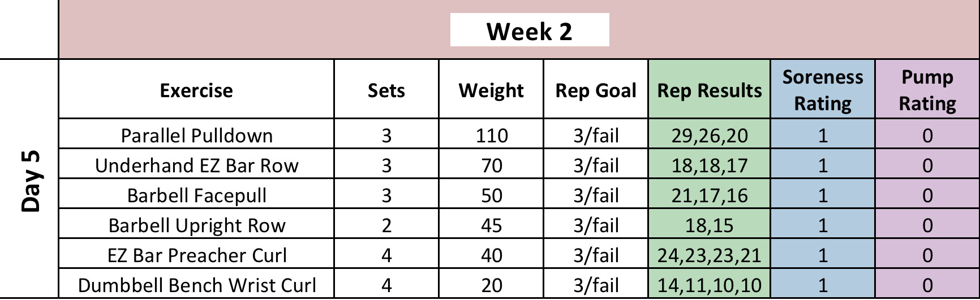
Task: Select the Day 5 side label
Action: (31, 181)
